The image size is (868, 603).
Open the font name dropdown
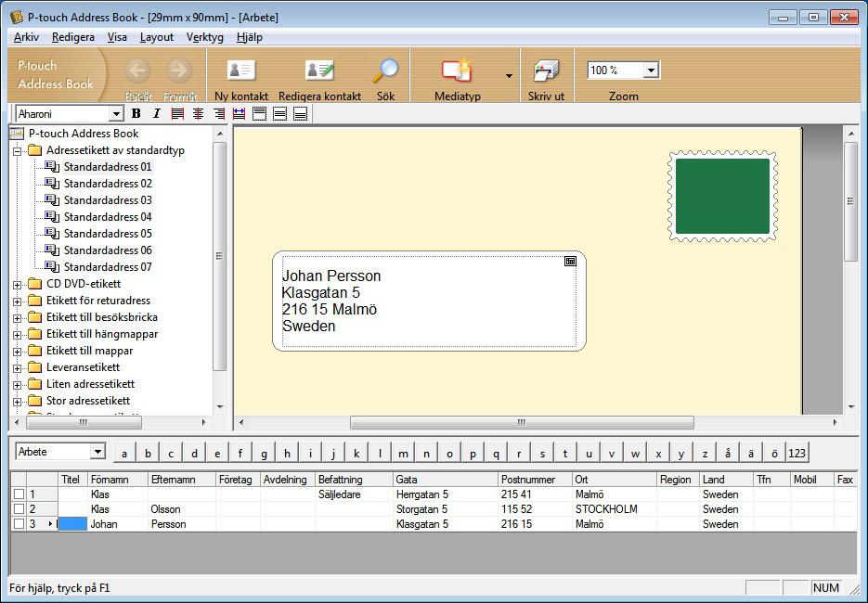[116, 114]
